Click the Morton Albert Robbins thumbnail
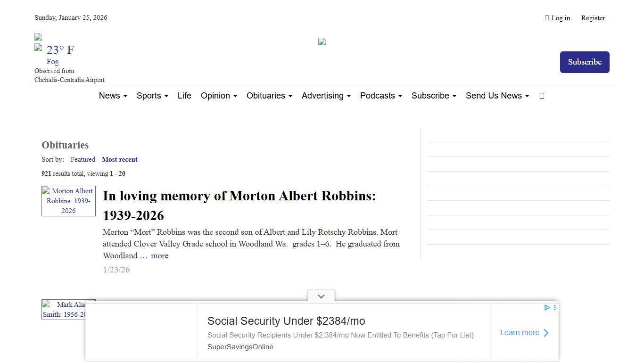Image resolution: width=644 pixels, height=362 pixels. point(68,201)
